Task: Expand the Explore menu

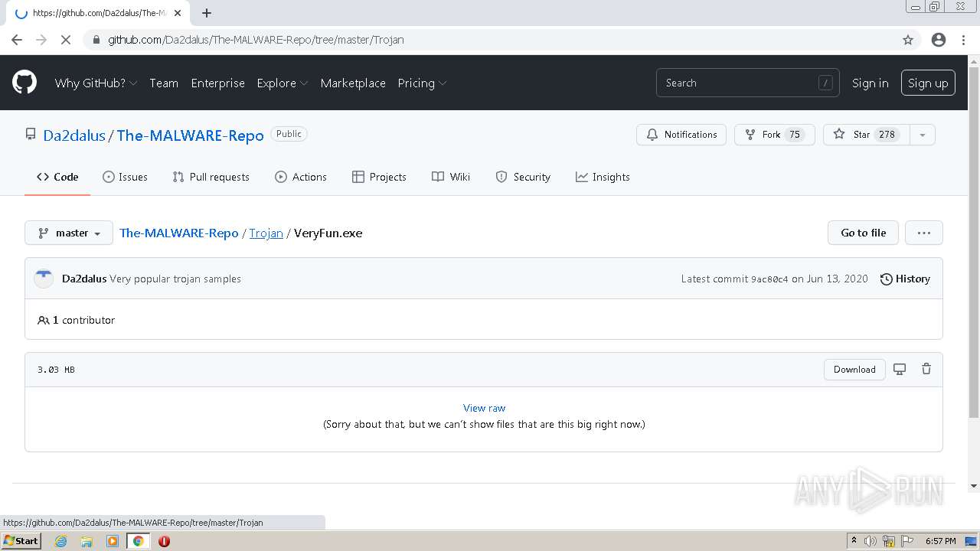Action: click(x=282, y=83)
